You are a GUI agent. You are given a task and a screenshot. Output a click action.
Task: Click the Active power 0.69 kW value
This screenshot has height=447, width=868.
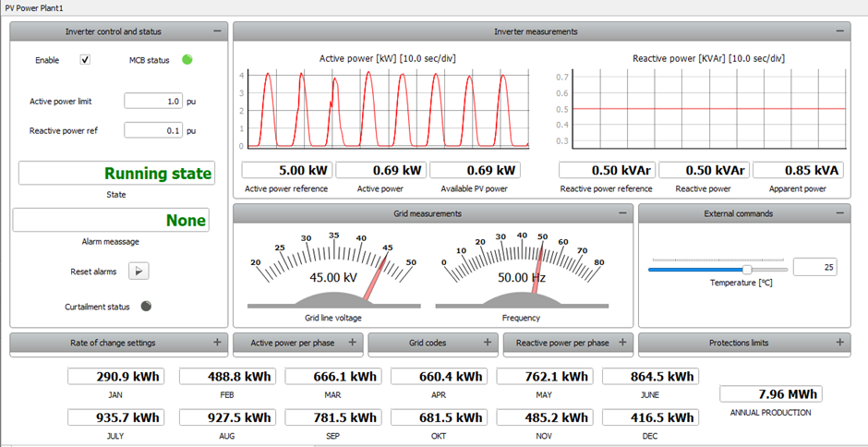click(x=380, y=170)
